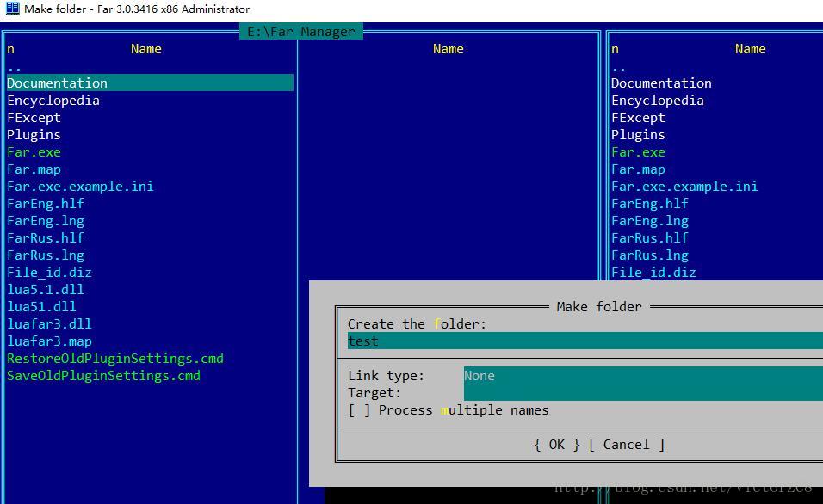The height and width of the screenshot is (504, 823).
Task: Click the Target input field
Action: (x=643, y=393)
